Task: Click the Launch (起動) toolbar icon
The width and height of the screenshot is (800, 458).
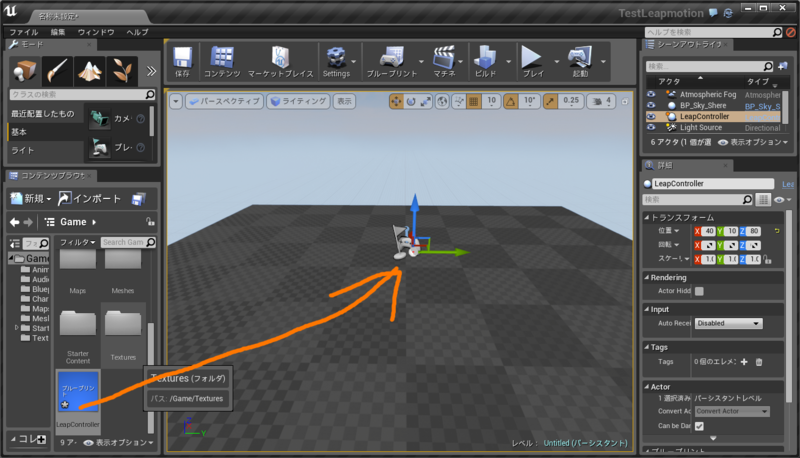Action: (580, 61)
